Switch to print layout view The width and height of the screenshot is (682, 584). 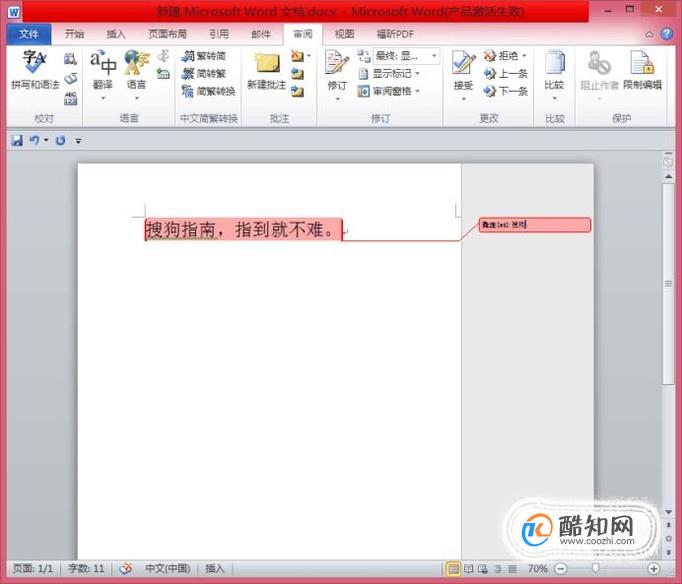[453, 568]
